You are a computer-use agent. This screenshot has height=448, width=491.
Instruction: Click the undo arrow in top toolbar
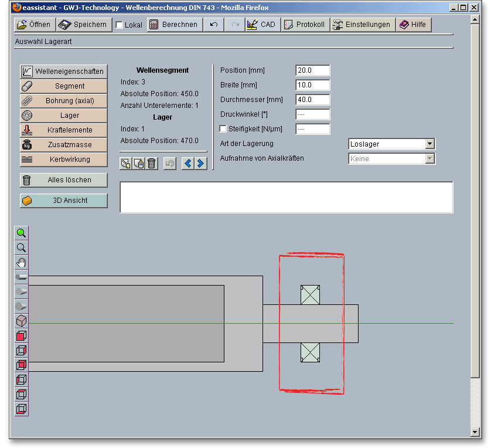[x=214, y=25]
